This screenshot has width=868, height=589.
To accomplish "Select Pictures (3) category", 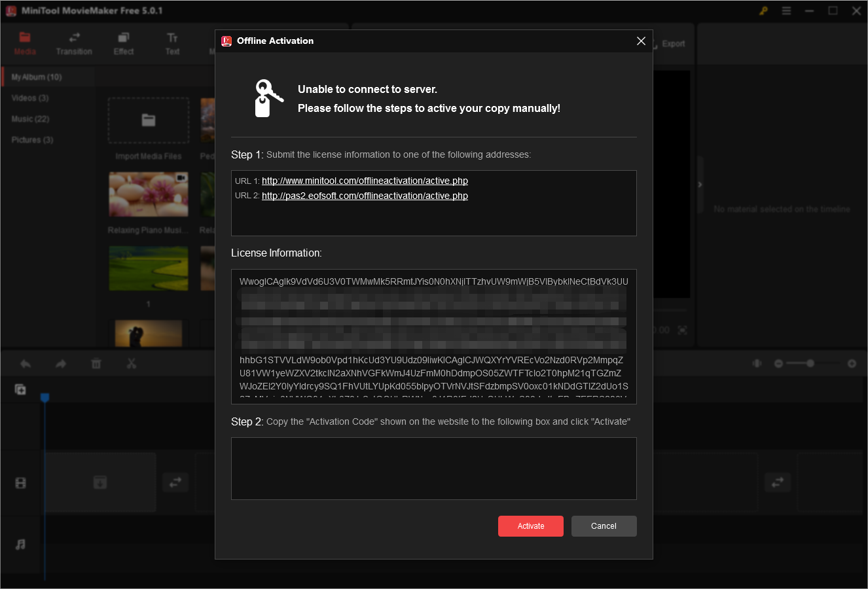I will (32, 140).
